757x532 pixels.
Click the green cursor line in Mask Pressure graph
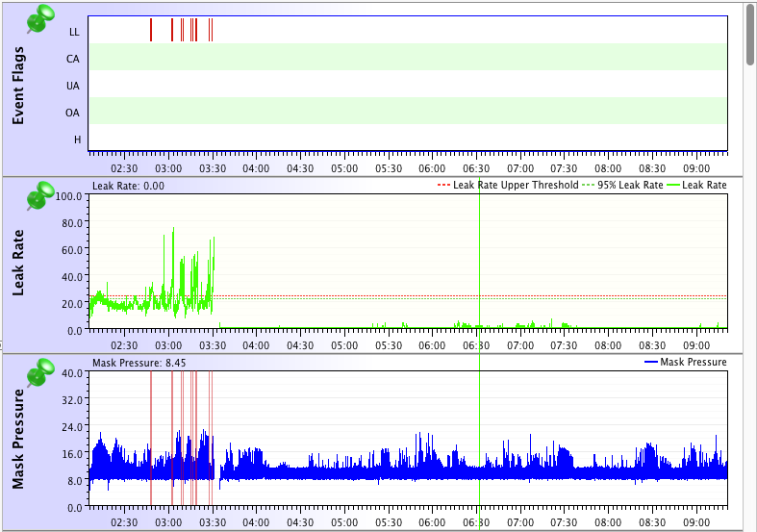[x=479, y=438]
